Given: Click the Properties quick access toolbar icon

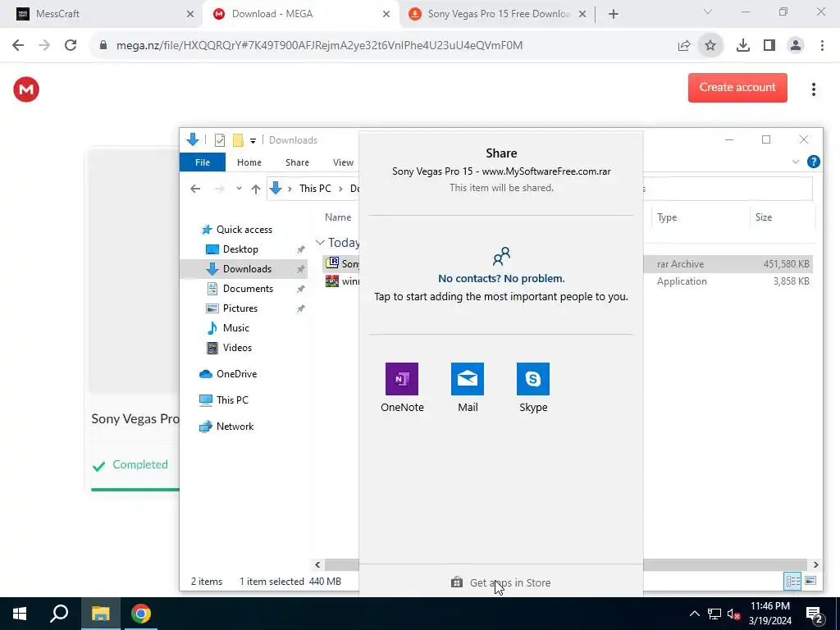Looking at the screenshot, I should (x=220, y=140).
